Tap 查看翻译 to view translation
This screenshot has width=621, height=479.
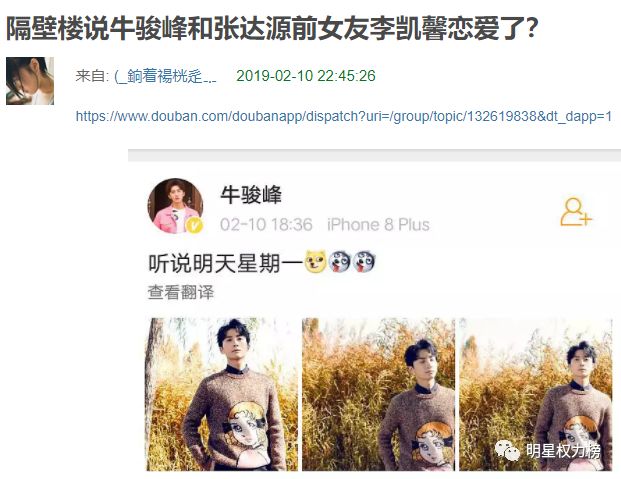tap(181, 292)
